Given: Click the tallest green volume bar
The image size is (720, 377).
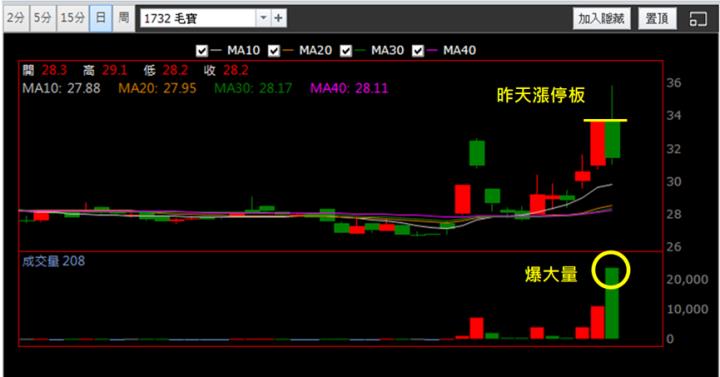Looking at the screenshot, I should click(612, 304).
